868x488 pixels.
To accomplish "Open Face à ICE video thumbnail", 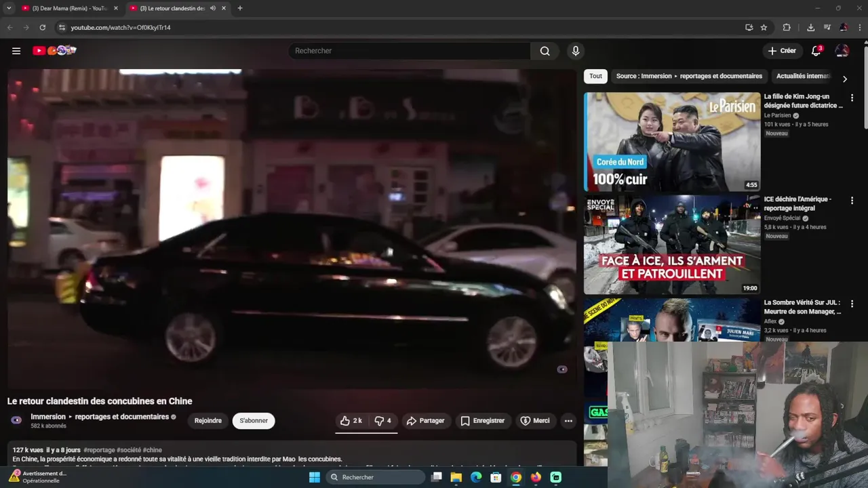I will (672, 245).
